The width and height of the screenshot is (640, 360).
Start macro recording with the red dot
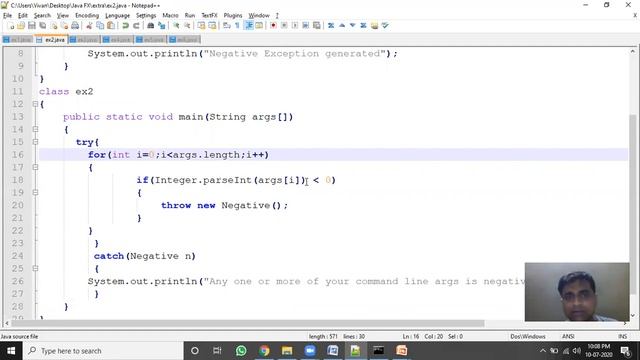273,26
